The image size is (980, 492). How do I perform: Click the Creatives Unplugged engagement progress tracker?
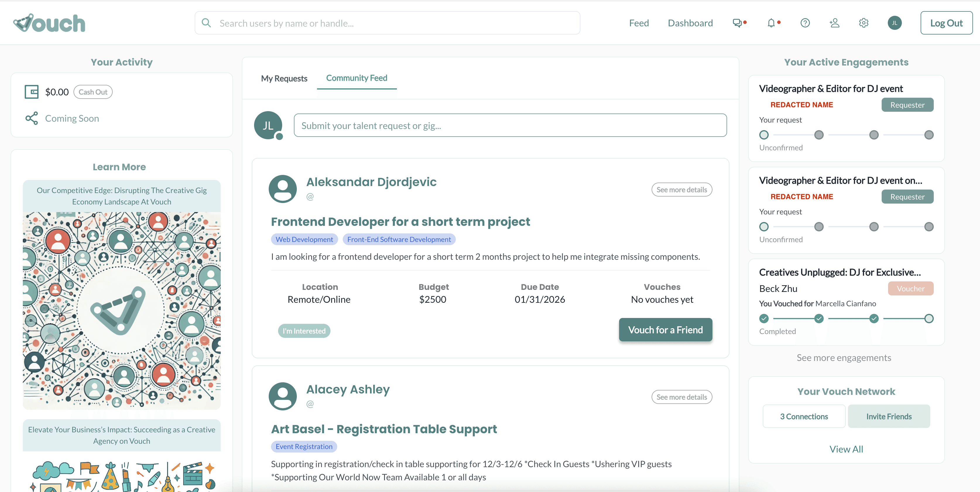click(846, 319)
